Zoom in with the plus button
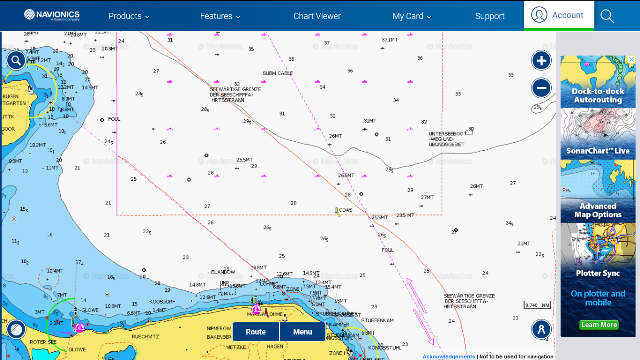This screenshot has width=640, height=360. pyautogui.click(x=541, y=61)
